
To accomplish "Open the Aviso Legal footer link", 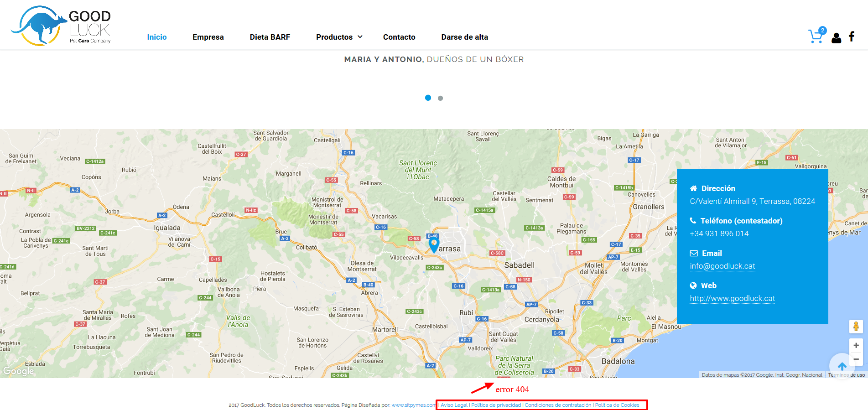I will pyautogui.click(x=454, y=405).
